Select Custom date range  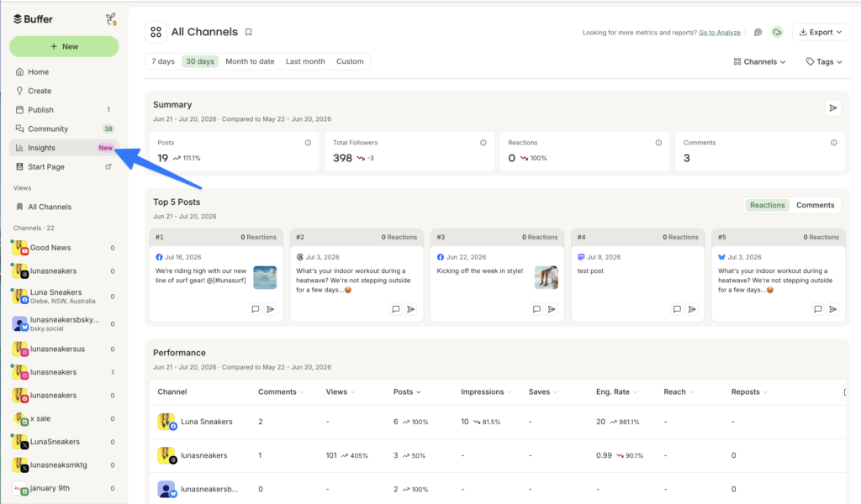(350, 61)
